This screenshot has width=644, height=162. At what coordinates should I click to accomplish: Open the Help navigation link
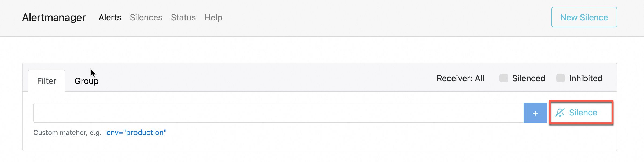pos(213,17)
